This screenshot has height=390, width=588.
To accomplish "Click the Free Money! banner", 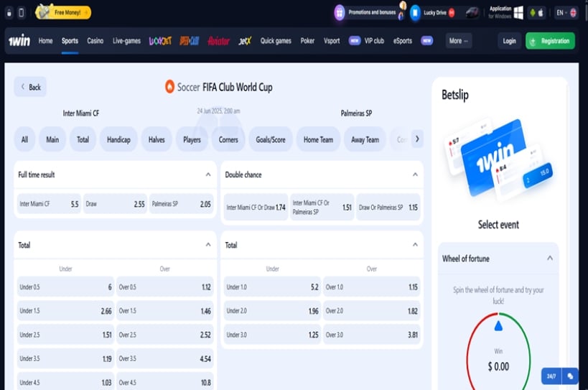I will coord(63,12).
